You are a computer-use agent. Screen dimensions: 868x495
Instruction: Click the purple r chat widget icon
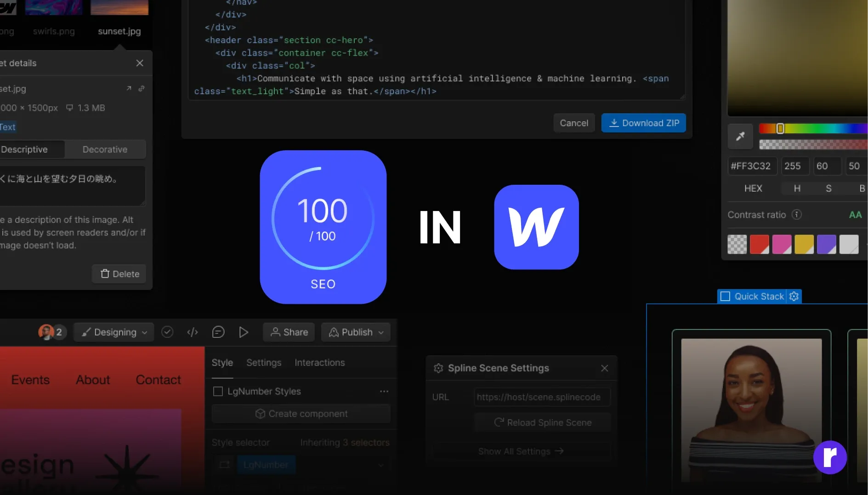click(830, 457)
